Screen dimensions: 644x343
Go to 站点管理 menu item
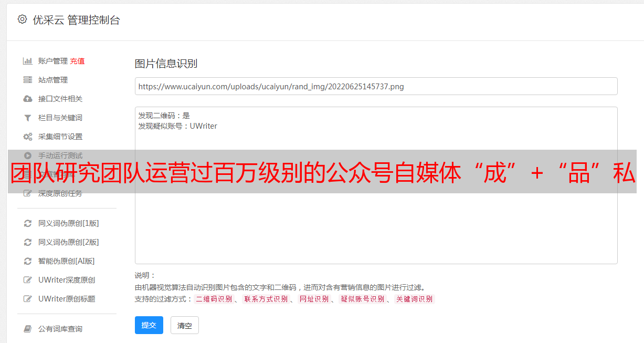[x=53, y=80]
